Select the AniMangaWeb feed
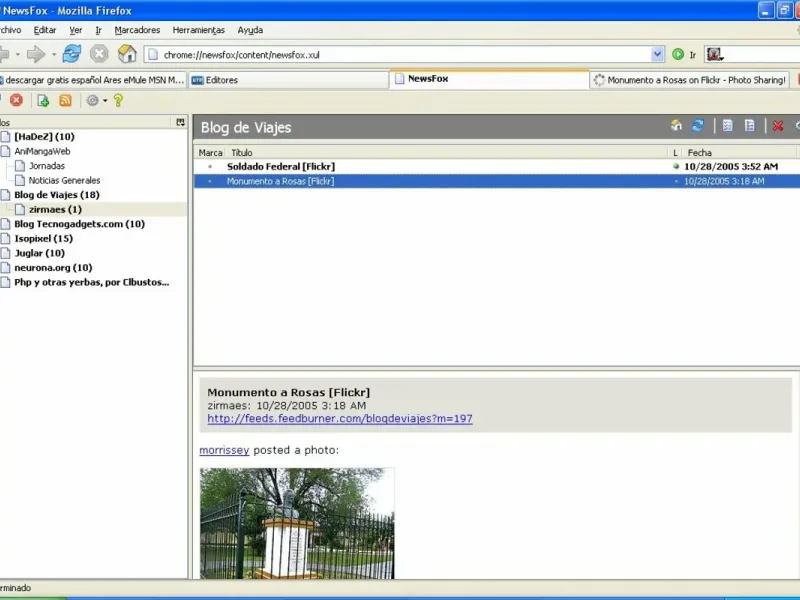This screenshot has height=600, width=800. [42, 152]
